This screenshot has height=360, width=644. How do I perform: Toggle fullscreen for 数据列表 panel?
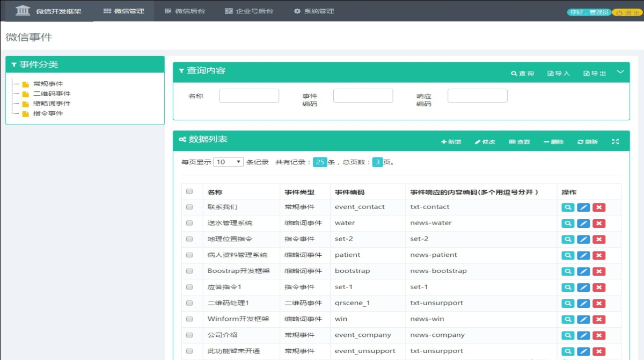[616, 141]
